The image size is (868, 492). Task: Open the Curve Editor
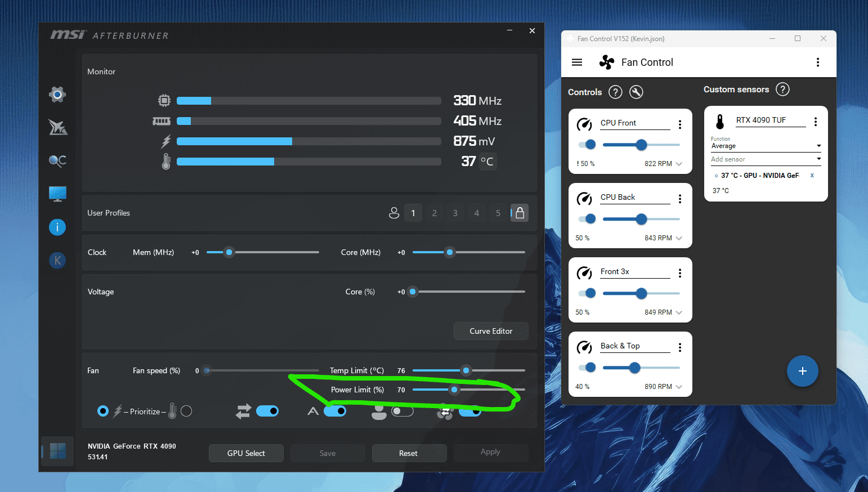pos(491,331)
